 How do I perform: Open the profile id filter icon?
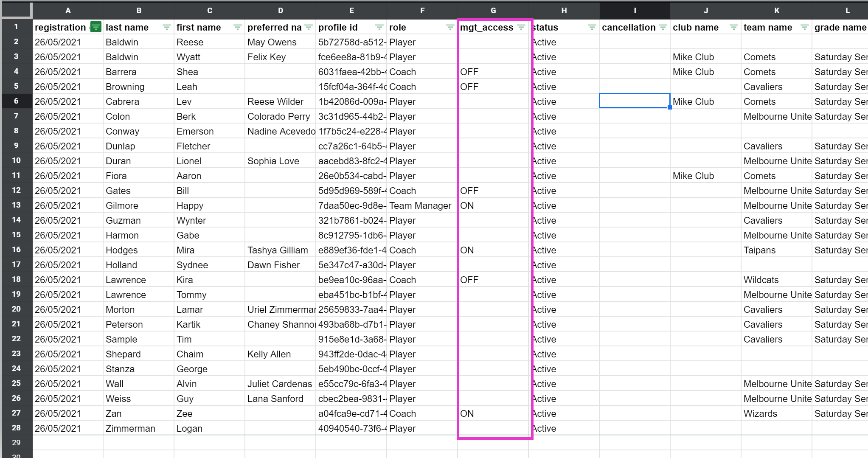(379, 27)
